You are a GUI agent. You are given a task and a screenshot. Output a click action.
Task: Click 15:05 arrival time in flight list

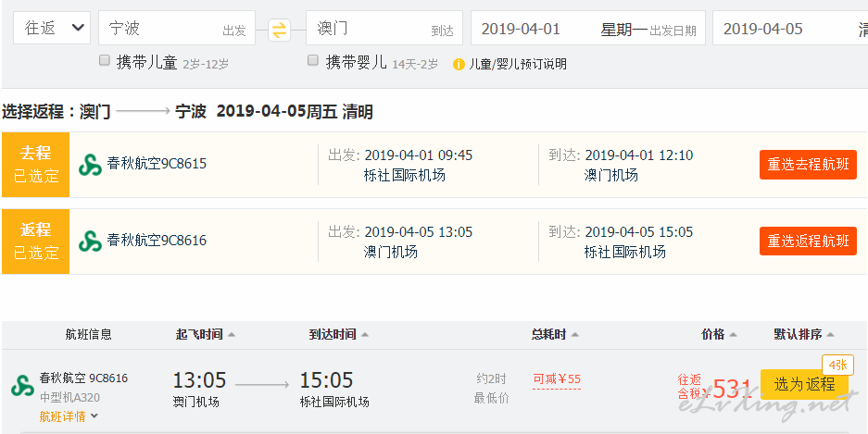(x=327, y=380)
